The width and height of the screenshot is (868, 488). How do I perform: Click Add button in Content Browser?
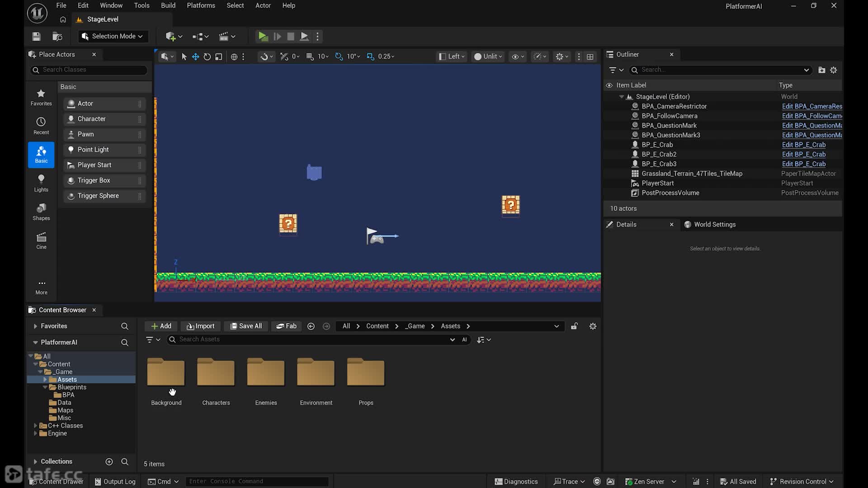(161, 326)
